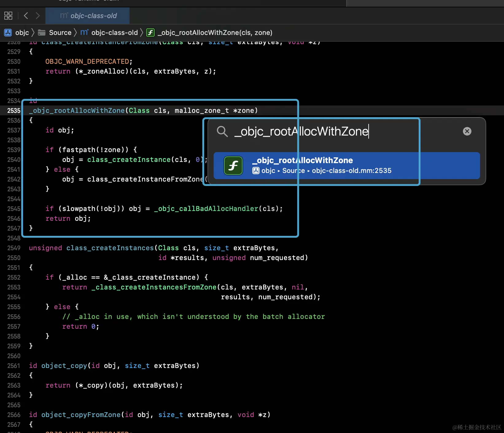Click line number 2561 in the gutter
The height and width of the screenshot is (433, 504).
[x=14, y=366]
